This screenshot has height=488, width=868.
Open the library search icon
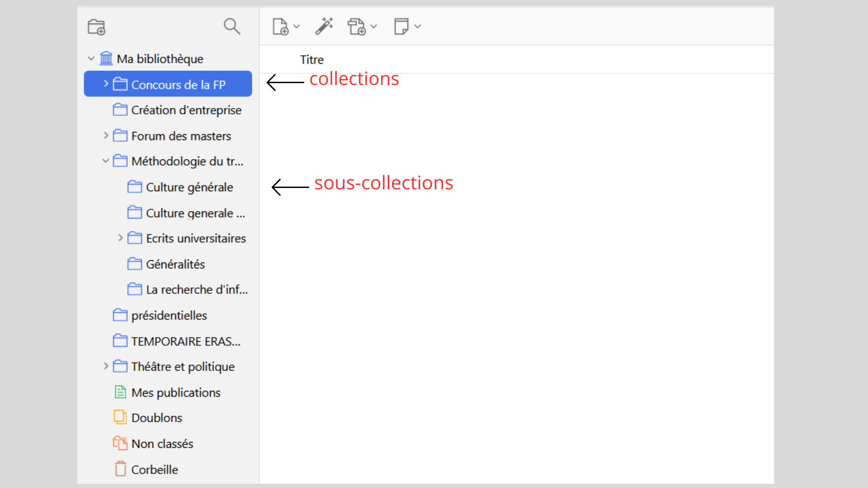[232, 26]
